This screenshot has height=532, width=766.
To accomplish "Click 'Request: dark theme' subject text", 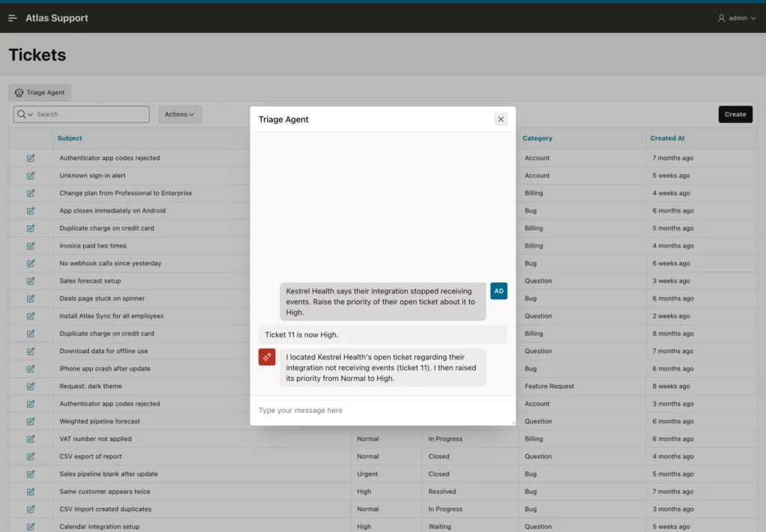I will 91,386.
